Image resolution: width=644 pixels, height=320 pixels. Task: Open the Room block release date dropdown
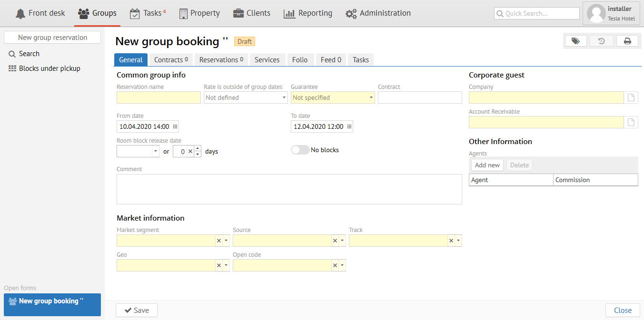[x=156, y=151]
